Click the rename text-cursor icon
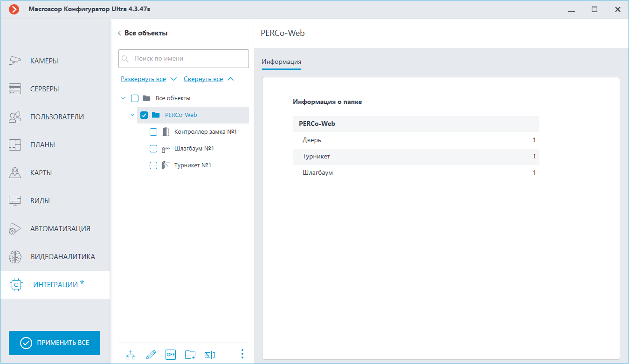Image resolution: width=629 pixels, height=364 pixels. (x=210, y=355)
